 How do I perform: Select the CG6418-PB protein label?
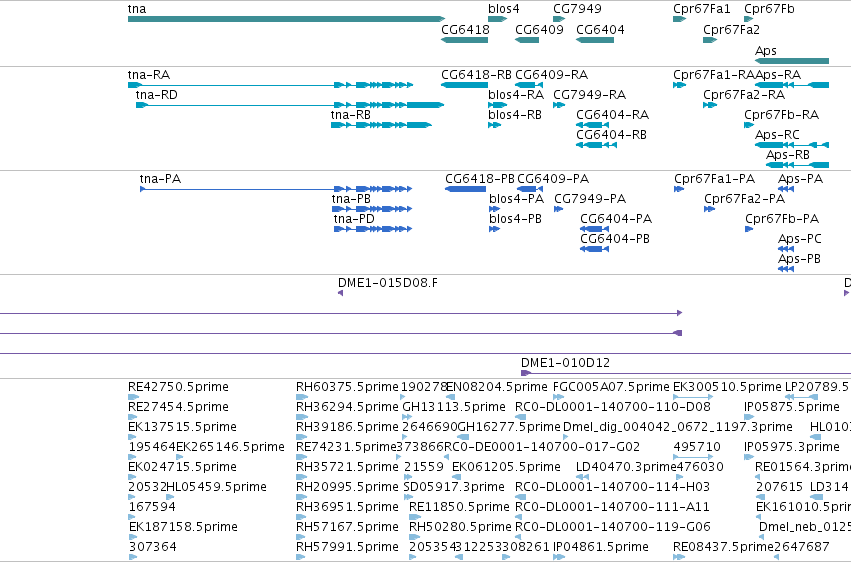480,179
